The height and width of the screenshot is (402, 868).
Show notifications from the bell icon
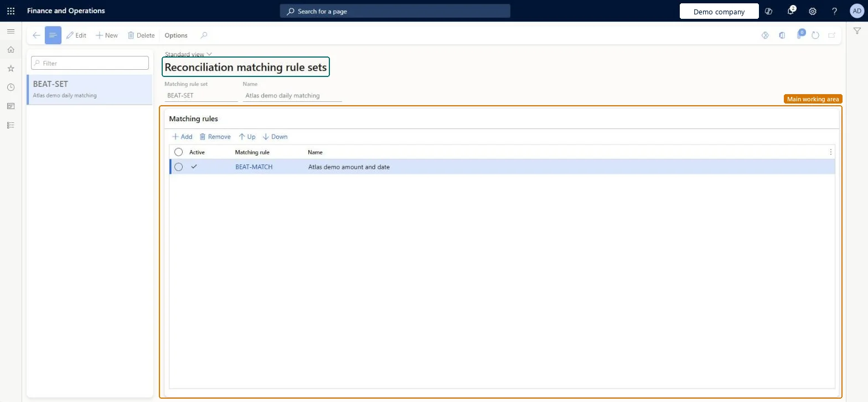[791, 11]
